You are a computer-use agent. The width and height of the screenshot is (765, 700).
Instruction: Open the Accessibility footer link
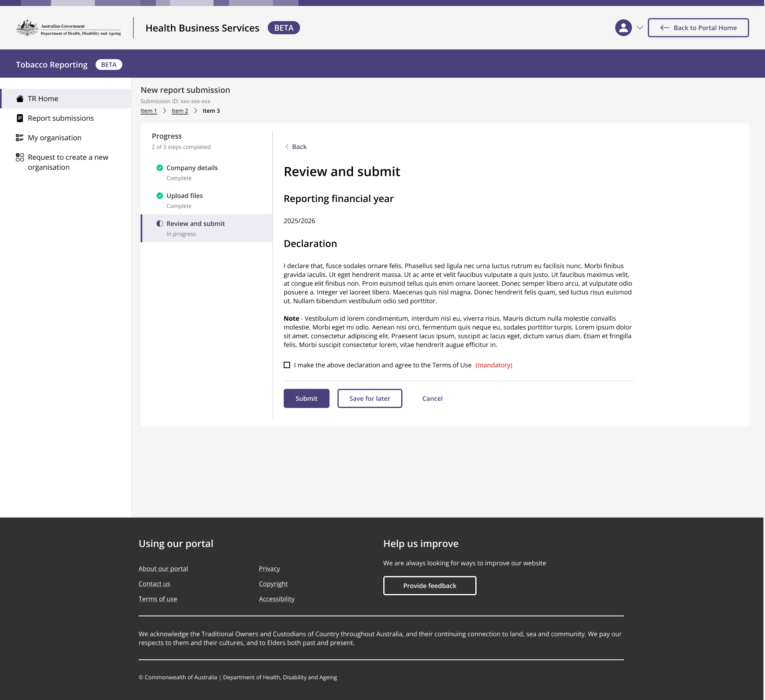[x=277, y=599]
